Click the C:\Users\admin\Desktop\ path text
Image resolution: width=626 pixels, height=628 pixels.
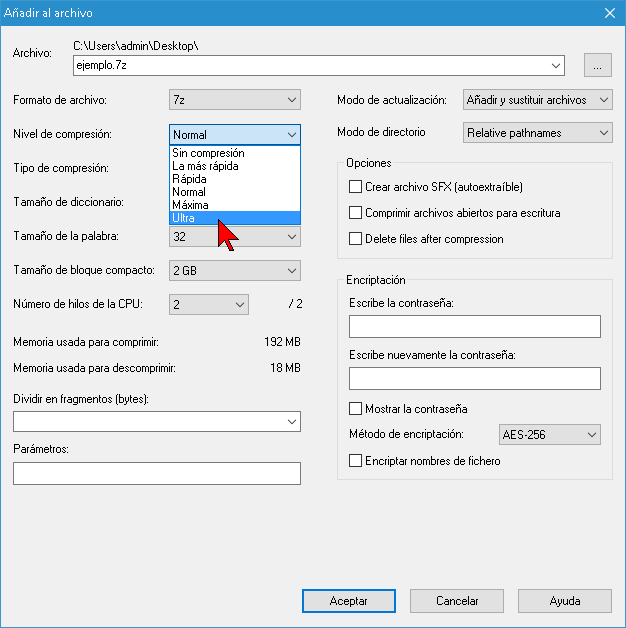[x=136, y=46]
